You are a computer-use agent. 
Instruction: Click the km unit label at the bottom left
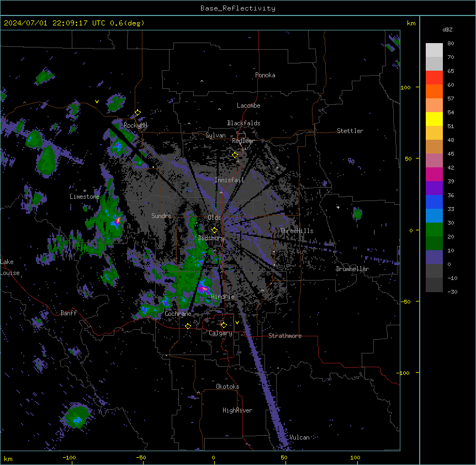tap(8, 459)
